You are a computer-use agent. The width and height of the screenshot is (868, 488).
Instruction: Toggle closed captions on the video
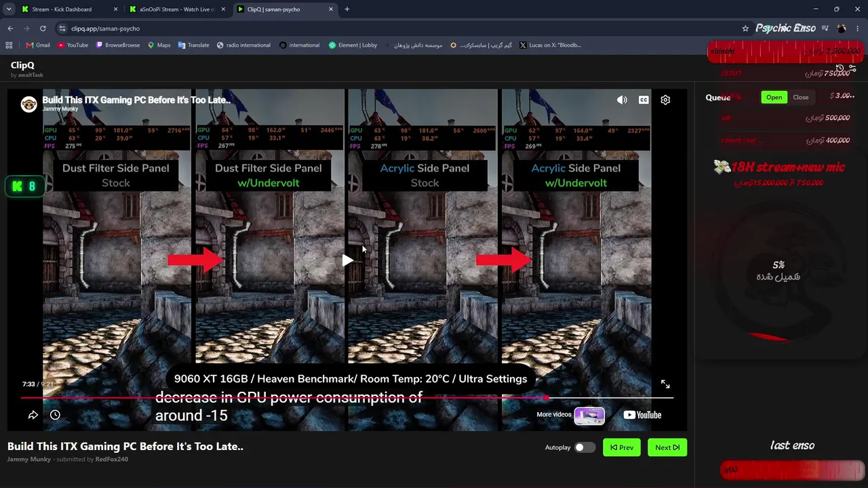tap(644, 100)
